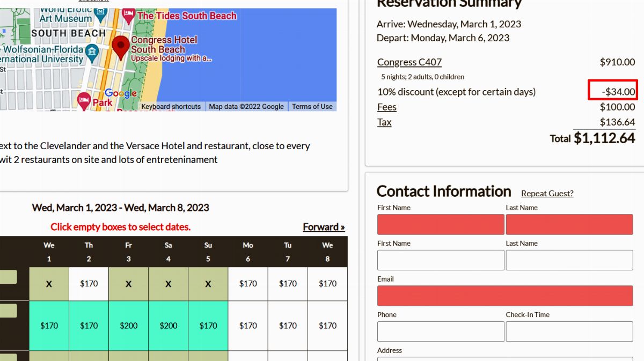Click the Phone input field
Screen dimensions: 644x361
coord(441,331)
